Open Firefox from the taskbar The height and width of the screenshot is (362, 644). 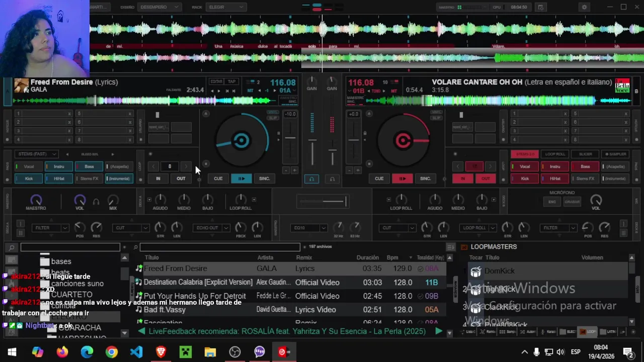62,352
